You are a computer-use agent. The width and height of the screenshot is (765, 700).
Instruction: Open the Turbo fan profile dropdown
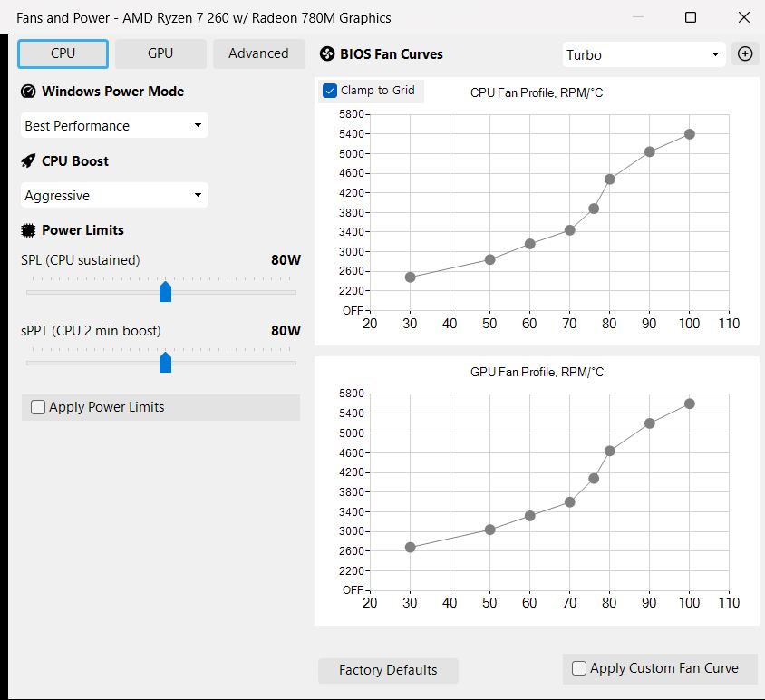pyautogui.click(x=643, y=54)
